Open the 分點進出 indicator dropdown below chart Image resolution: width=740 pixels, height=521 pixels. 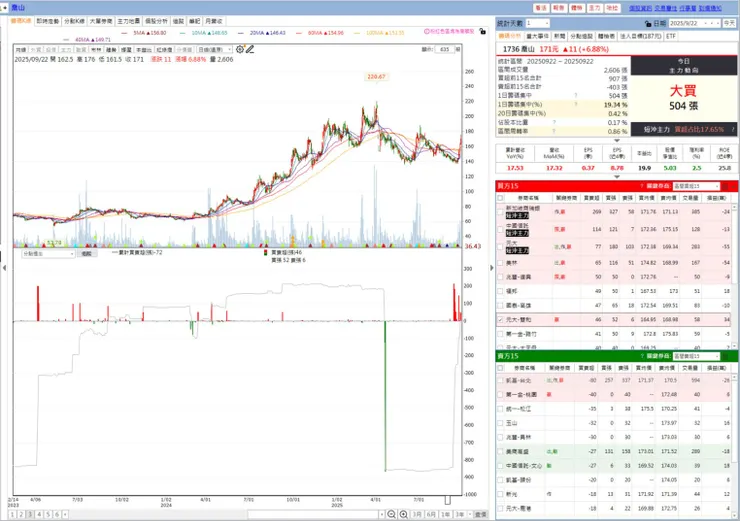coord(48,253)
